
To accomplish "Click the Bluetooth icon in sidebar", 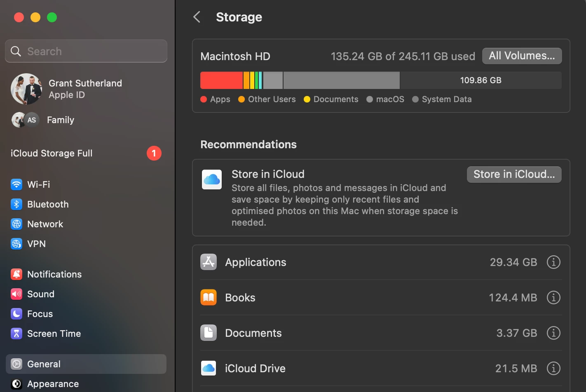I will tap(16, 204).
